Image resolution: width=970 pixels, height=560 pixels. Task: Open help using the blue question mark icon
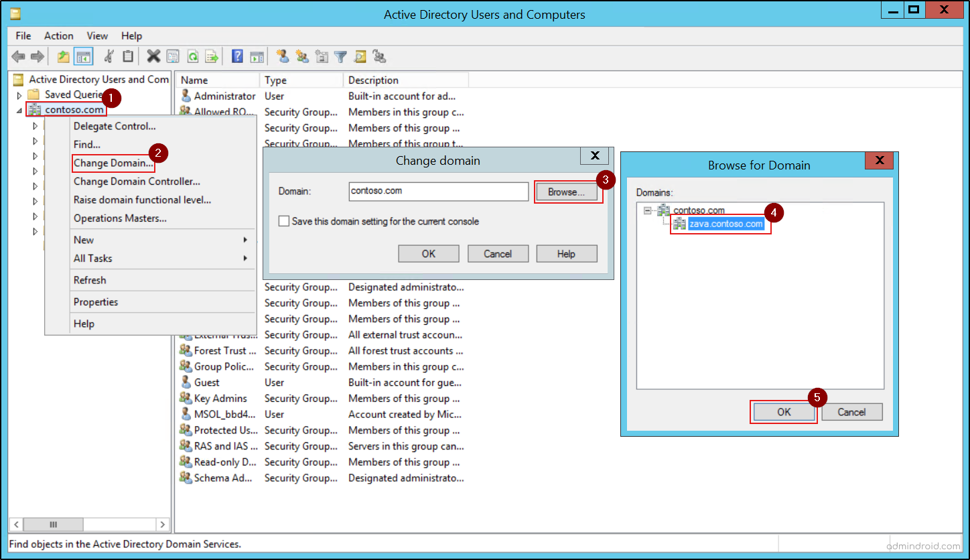click(x=237, y=56)
